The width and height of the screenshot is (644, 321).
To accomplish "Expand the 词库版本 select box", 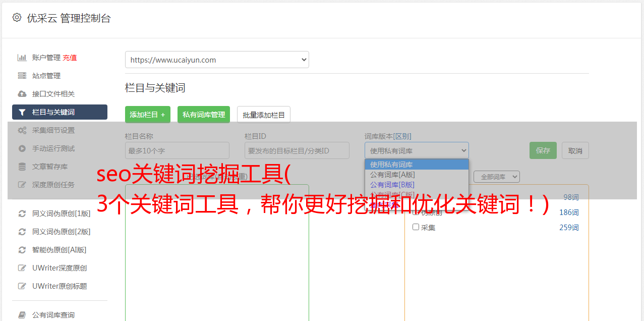I will click(417, 150).
